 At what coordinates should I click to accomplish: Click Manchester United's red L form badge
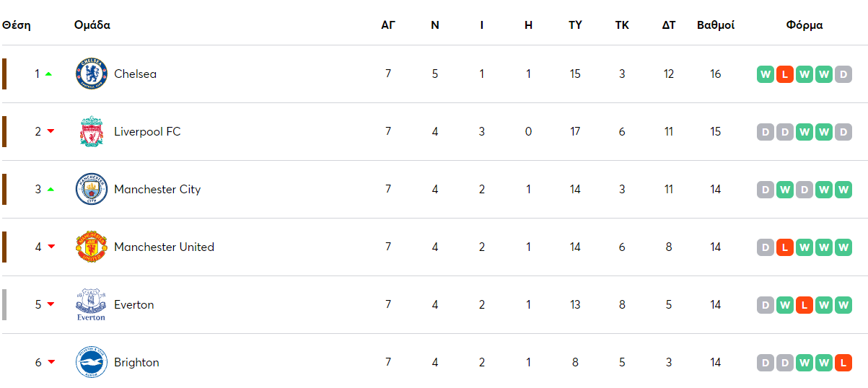pos(785,247)
